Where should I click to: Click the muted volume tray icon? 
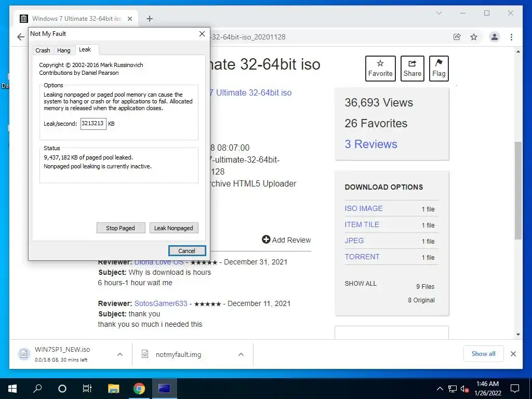pyautogui.click(x=464, y=389)
